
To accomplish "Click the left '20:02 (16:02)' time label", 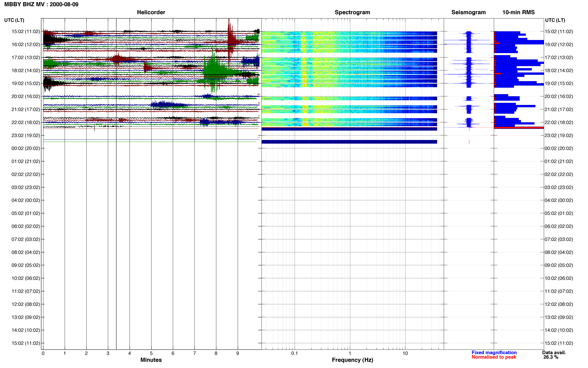I will click(26, 96).
